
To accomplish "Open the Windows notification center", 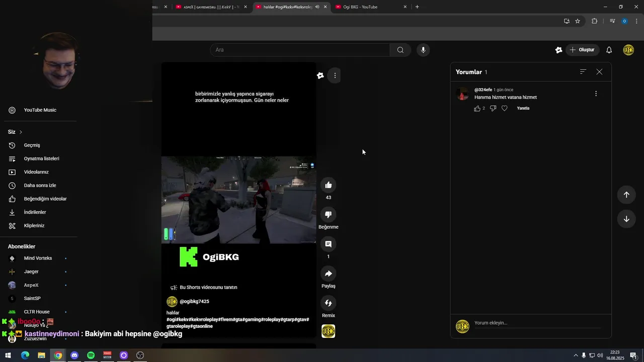I will (633, 355).
